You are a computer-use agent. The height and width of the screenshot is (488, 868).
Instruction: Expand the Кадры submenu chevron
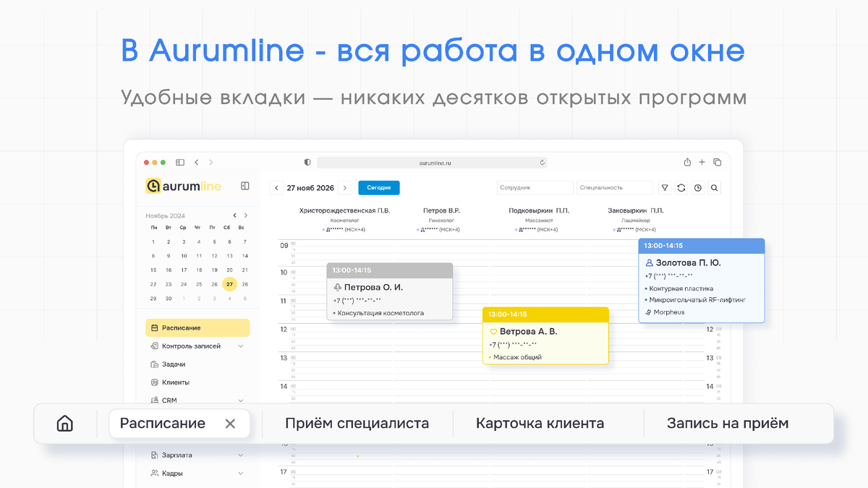[x=241, y=474]
